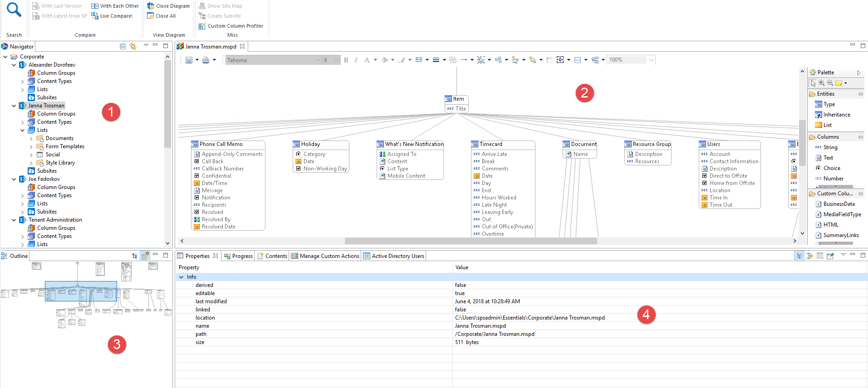Toggle Italic formatting in diagram toolbar
This screenshot has width=868, height=388.
click(356, 60)
